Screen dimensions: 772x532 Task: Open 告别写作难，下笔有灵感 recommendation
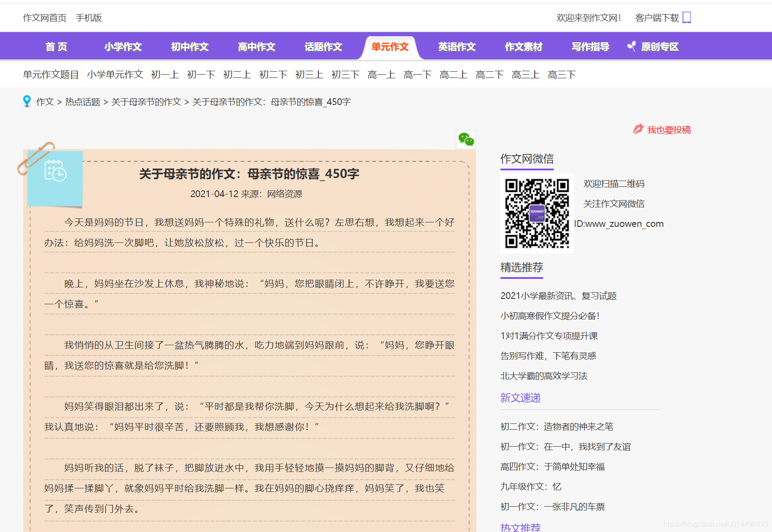548,356
